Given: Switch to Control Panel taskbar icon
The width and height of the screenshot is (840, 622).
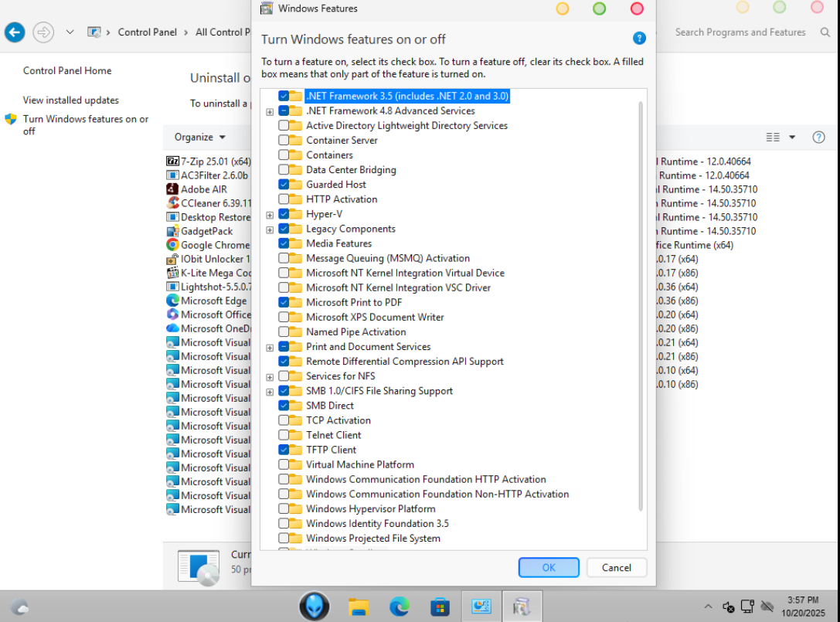Looking at the screenshot, I should [x=481, y=607].
